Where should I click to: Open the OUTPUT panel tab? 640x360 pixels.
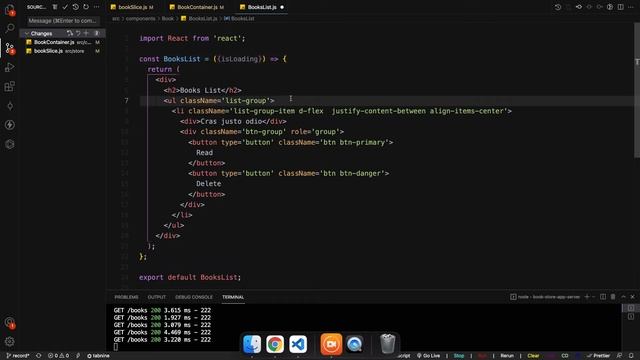tap(156, 297)
